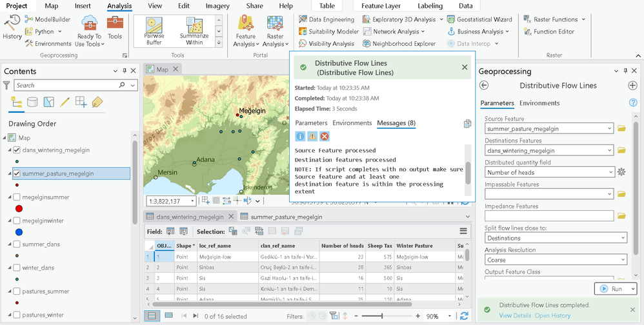Show Parameters in the results popup
644x325 pixels.
[x=311, y=123]
